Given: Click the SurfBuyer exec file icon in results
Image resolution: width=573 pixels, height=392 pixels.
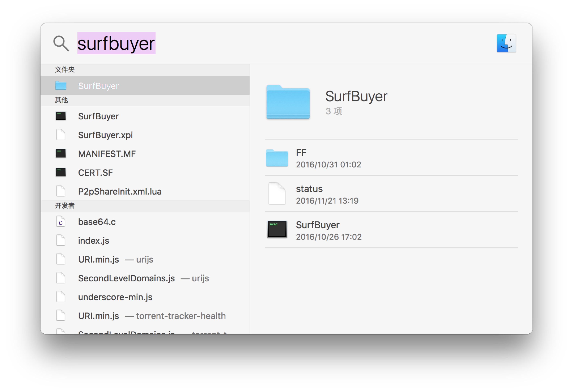Looking at the screenshot, I should [61, 116].
